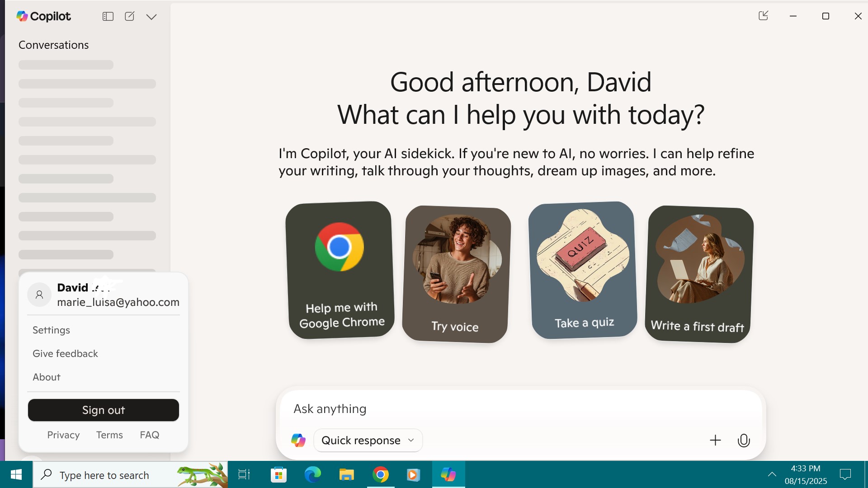This screenshot has height=488, width=868.
Task: Maximize the Copilot window
Action: coord(826,16)
